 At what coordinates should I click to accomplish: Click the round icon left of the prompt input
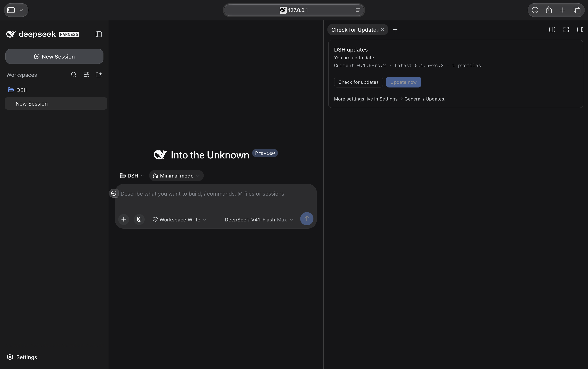pyautogui.click(x=114, y=193)
